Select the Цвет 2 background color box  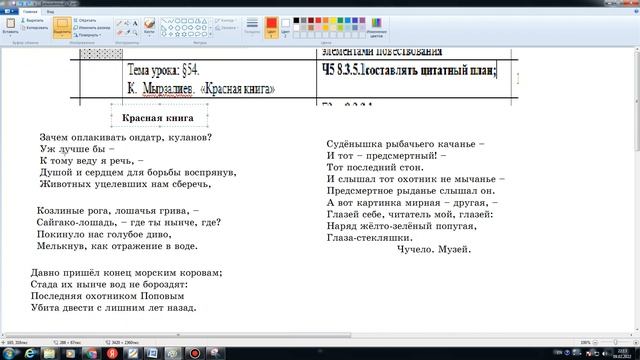(286, 27)
